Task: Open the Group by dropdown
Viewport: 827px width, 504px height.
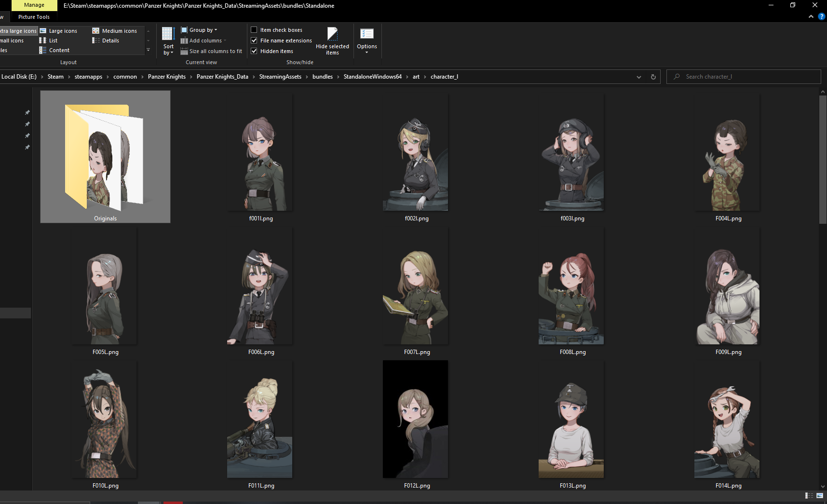Action: tap(199, 30)
